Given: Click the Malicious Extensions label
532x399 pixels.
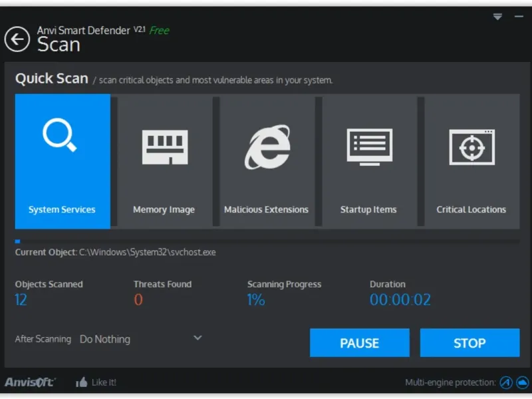Looking at the screenshot, I should coord(267,209).
